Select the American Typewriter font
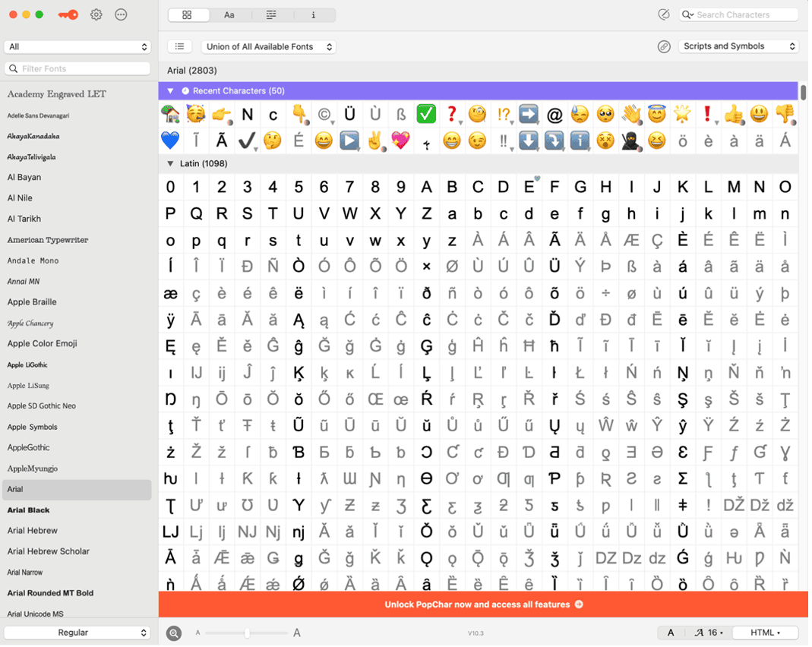Image resolution: width=812 pixels, height=647 pixels. [x=48, y=240]
